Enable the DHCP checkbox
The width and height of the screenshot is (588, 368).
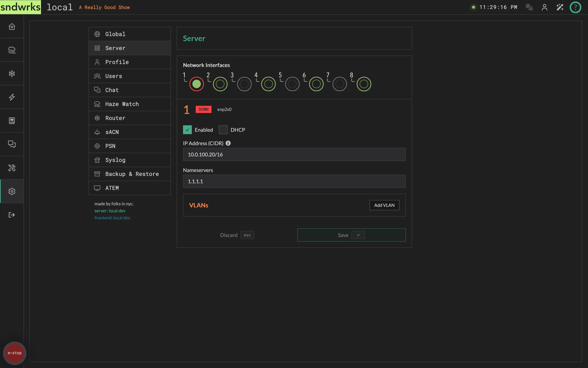223,130
